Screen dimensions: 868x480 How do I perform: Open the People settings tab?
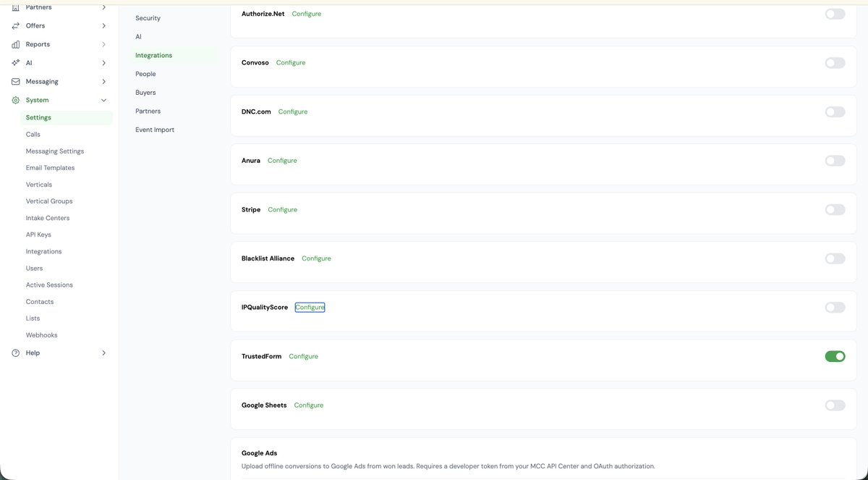[145, 74]
